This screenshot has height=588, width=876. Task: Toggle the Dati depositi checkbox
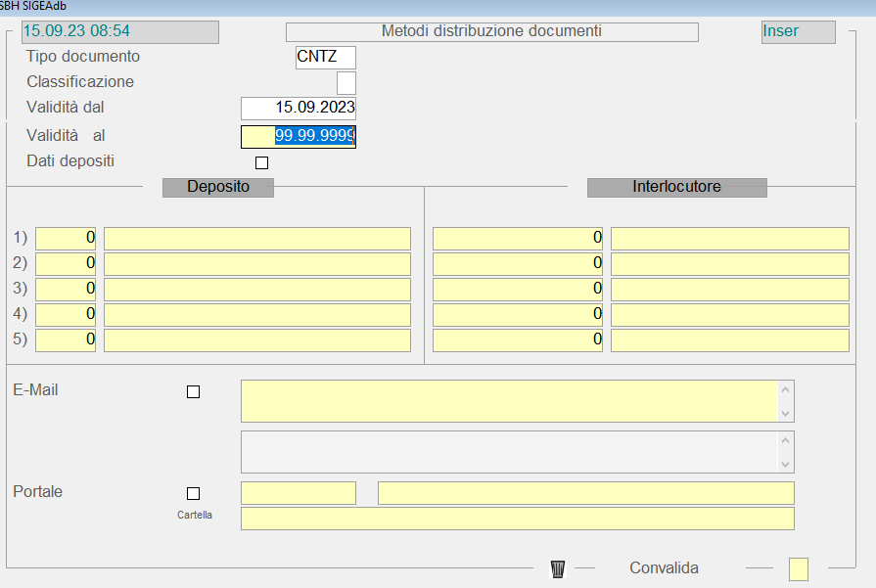(x=261, y=162)
